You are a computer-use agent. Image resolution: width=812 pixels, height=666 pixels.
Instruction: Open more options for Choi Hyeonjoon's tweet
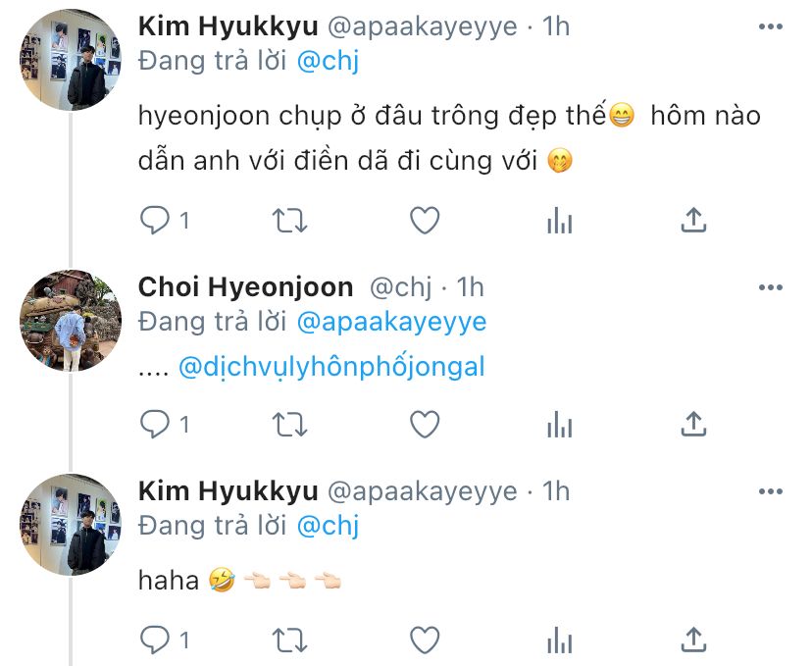[x=771, y=287]
